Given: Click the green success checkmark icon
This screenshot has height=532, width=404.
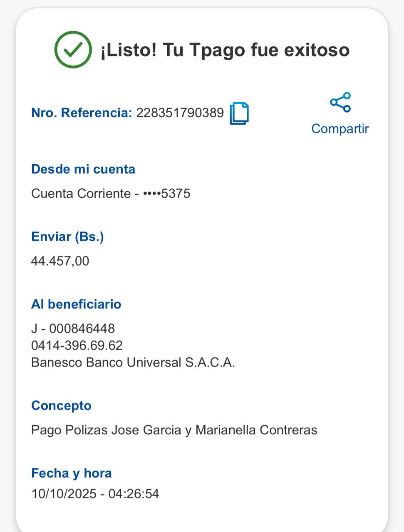Looking at the screenshot, I should (73, 50).
